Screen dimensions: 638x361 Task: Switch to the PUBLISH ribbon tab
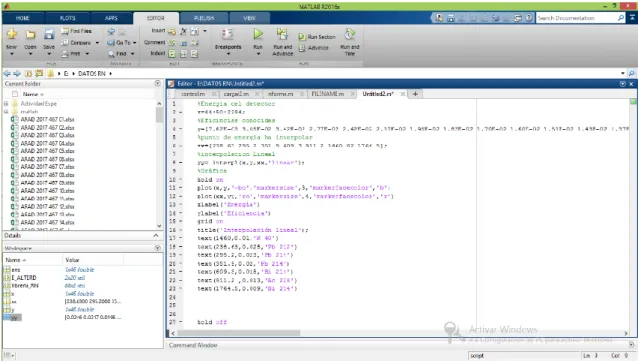pyautogui.click(x=204, y=18)
